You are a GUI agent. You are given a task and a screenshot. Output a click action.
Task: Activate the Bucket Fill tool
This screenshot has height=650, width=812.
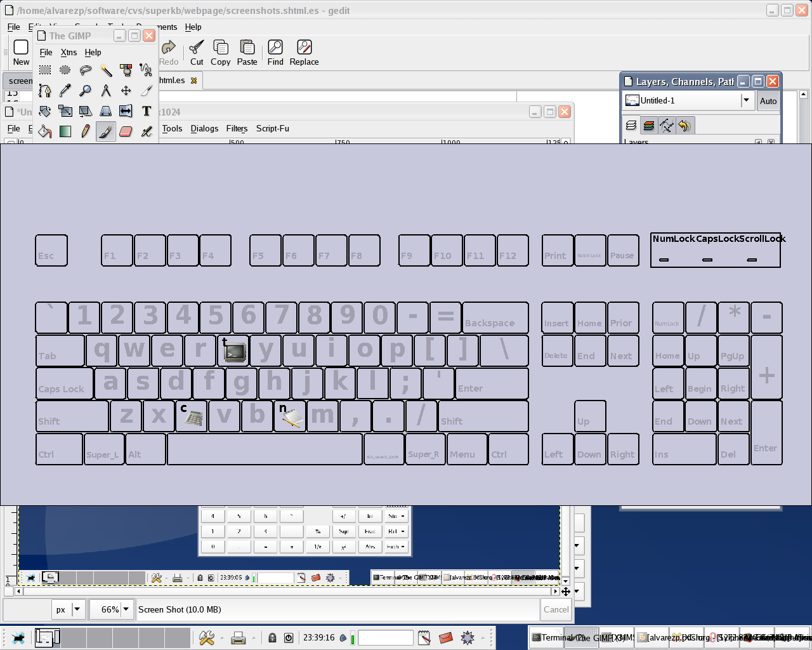coord(45,131)
